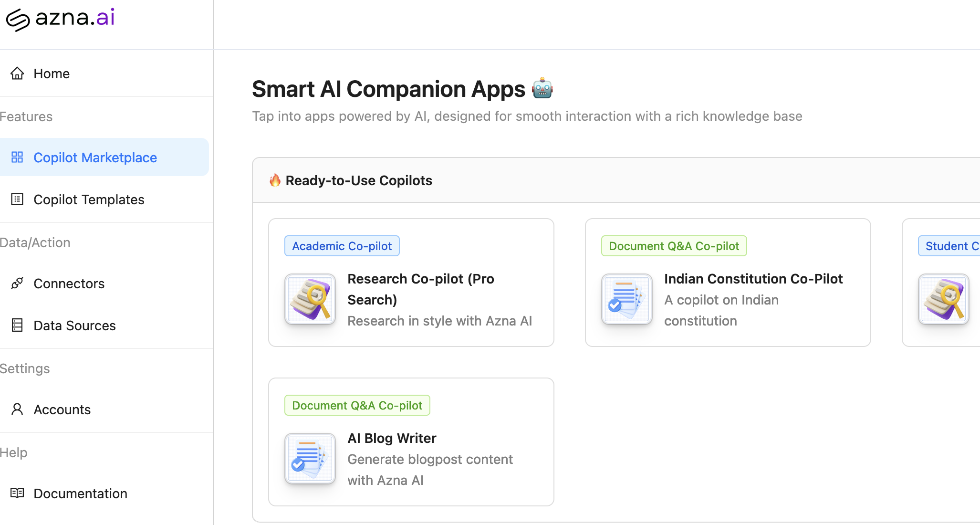This screenshot has width=980, height=525.
Task: Click the Connectors plug icon
Action: 17,283
